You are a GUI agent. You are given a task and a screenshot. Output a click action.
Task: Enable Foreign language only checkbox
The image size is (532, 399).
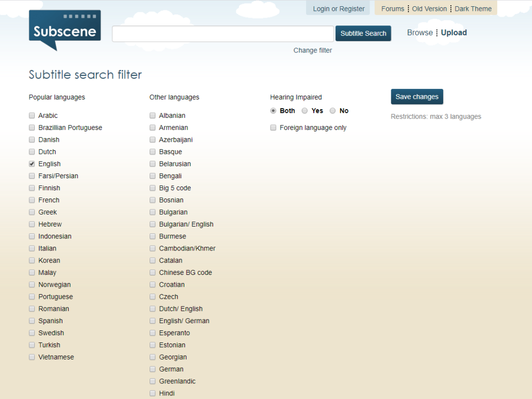[x=273, y=128]
